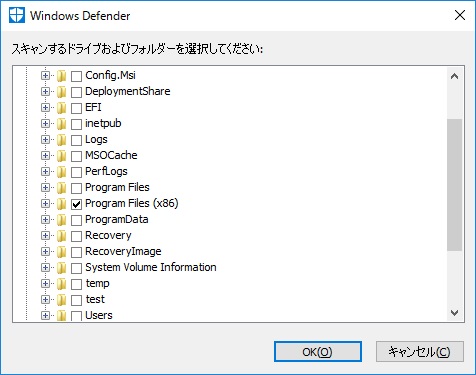Enable the inetpub checkbox
The width and height of the screenshot is (476, 375).
pyautogui.click(x=76, y=124)
